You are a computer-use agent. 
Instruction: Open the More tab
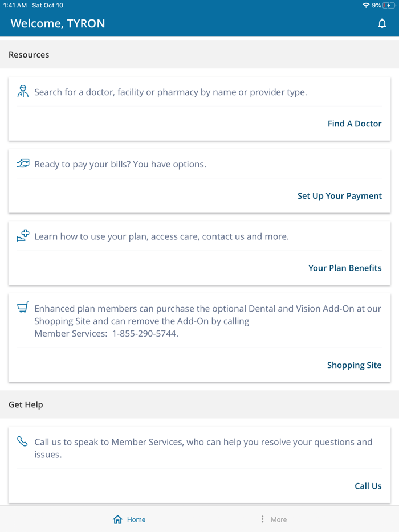tap(272, 519)
